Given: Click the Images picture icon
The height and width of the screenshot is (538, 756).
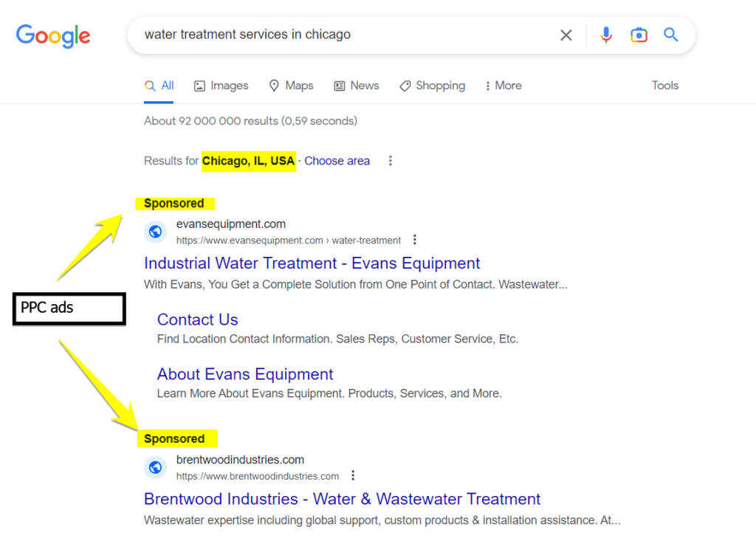Looking at the screenshot, I should pos(199,86).
